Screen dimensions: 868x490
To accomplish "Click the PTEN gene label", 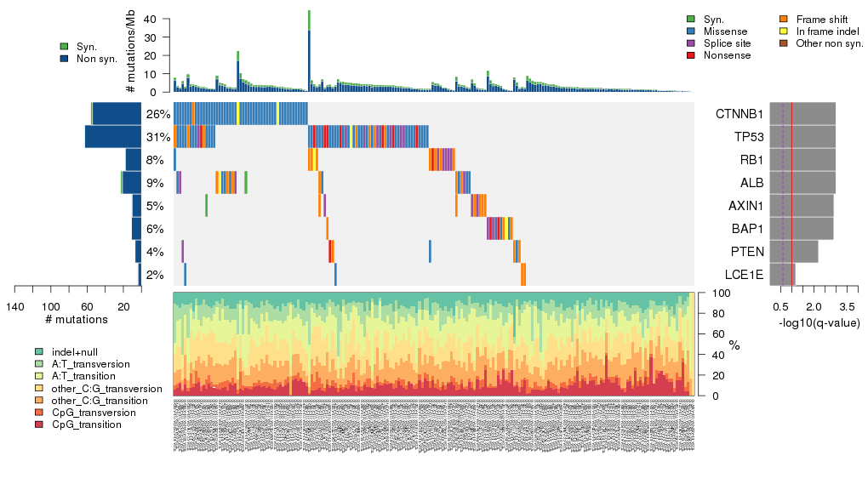I will pyautogui.click(x=746, y=252).
